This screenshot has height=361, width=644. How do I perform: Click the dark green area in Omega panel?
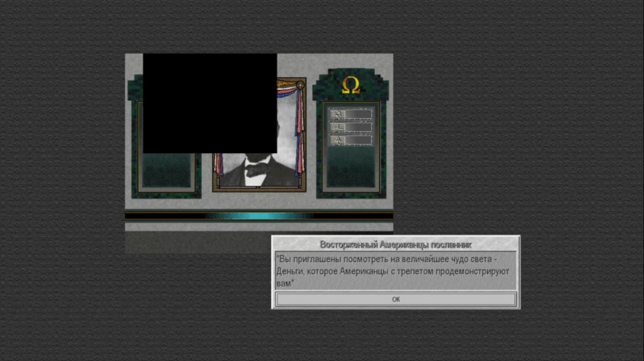tap(351, 168)
